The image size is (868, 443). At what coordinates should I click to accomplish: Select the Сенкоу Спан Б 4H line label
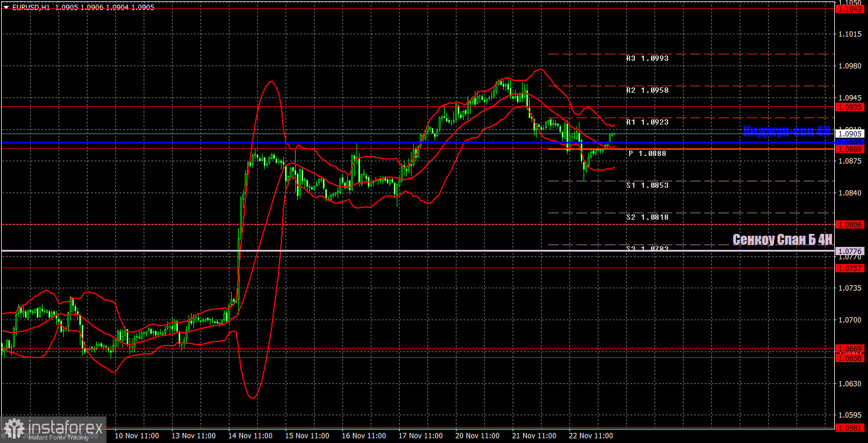coord(782,239)
